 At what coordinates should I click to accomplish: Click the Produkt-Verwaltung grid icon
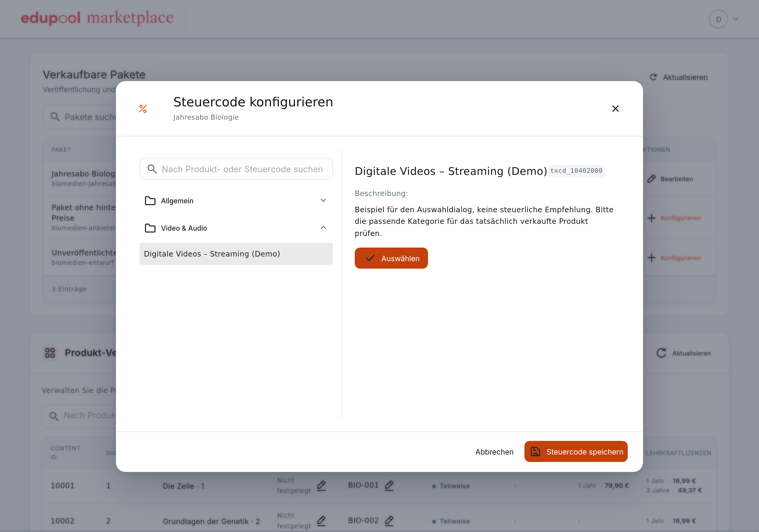tap(50, 353)
